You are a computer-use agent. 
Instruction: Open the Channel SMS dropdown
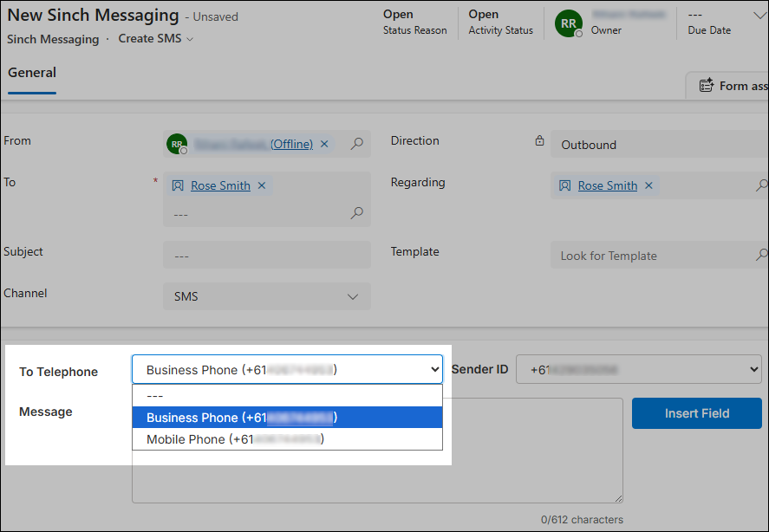coord(267,296)
